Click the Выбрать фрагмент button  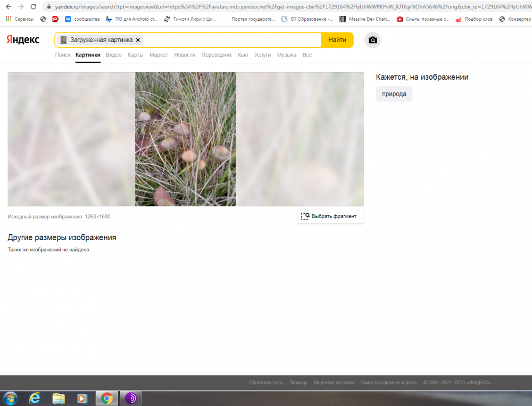point(331,216)
